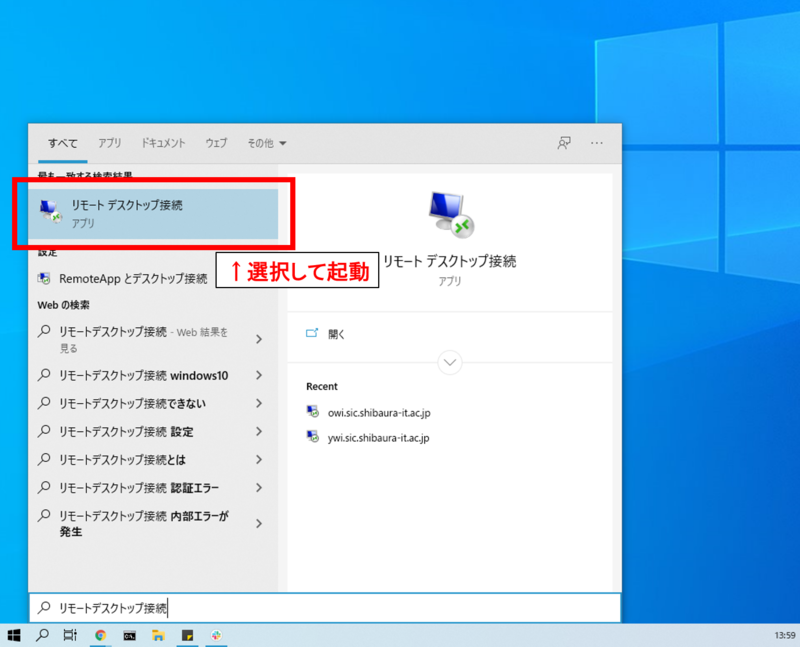Expand arrow for 内部エラーが発生 suggestion

pos(259,524)
